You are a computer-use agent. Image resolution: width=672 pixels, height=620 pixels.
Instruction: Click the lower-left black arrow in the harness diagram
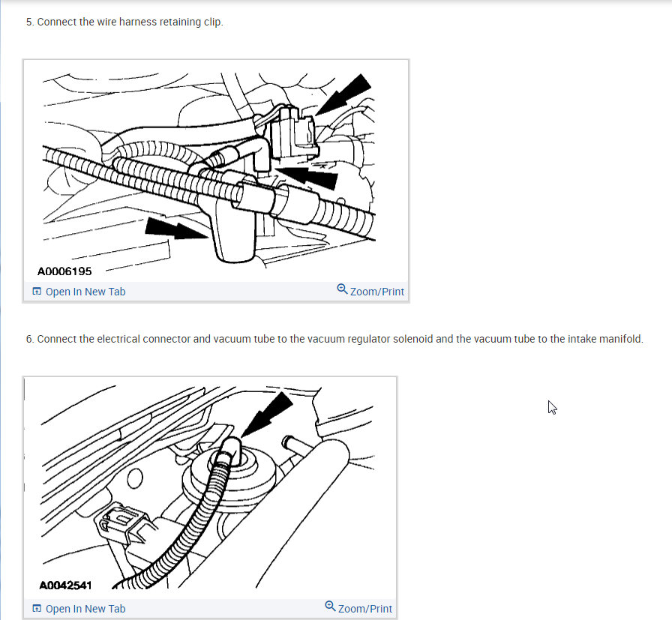tap(175, 229)
